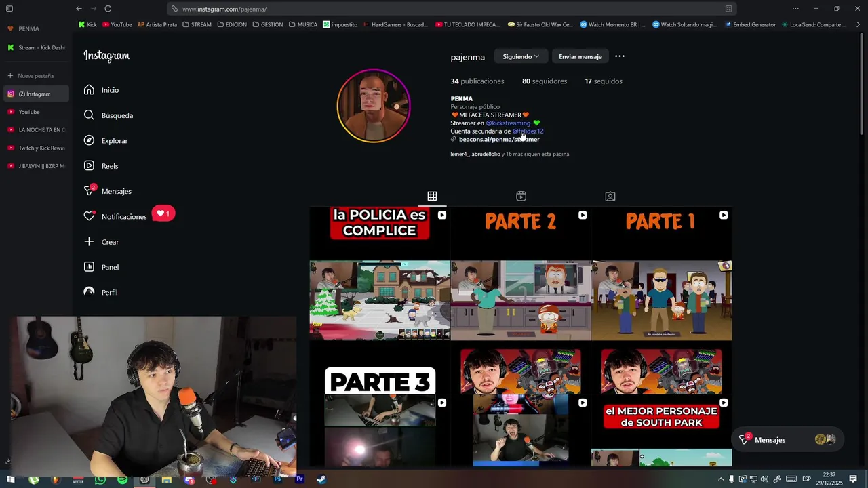
Task: Open Steam from the taskbar
Action: coord(321,479)
